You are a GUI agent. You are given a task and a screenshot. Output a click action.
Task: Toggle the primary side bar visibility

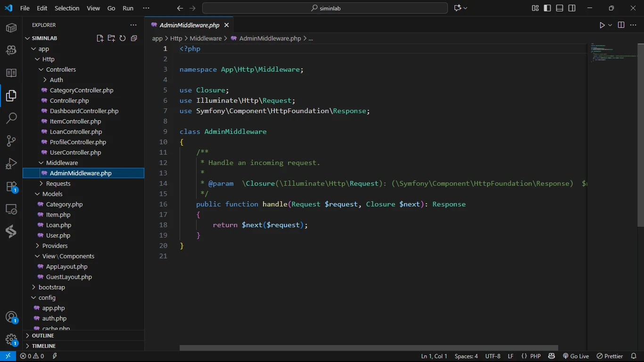coord(547,8)
